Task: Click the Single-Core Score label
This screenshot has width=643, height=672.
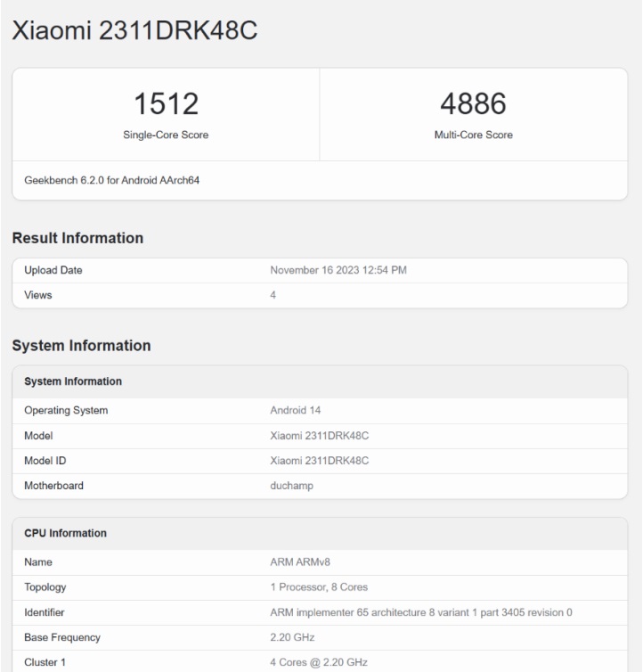Action: click(x=166, y=135)
